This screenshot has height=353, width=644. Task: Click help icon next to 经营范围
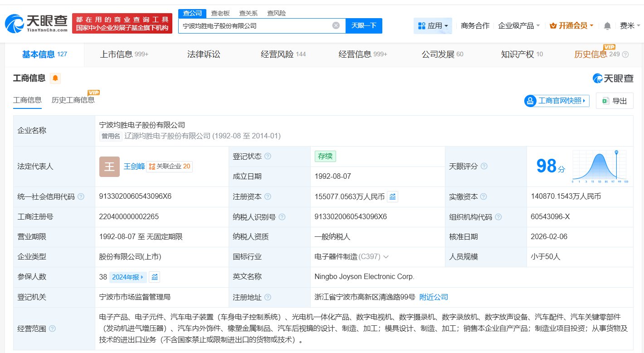point(52,328)
